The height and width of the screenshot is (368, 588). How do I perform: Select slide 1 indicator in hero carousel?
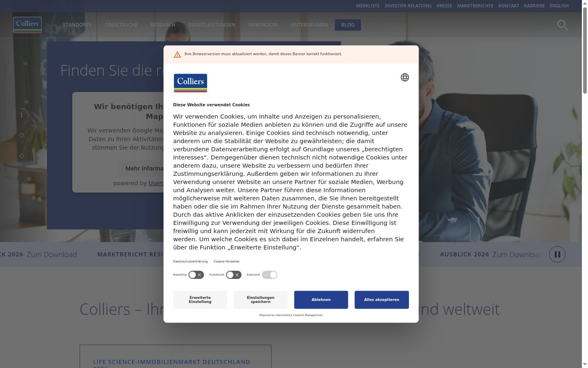(22, 115)
